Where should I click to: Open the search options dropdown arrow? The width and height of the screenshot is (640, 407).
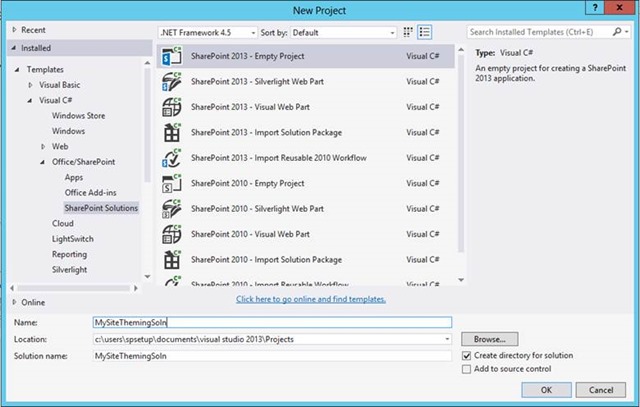[x=627, y=32]
